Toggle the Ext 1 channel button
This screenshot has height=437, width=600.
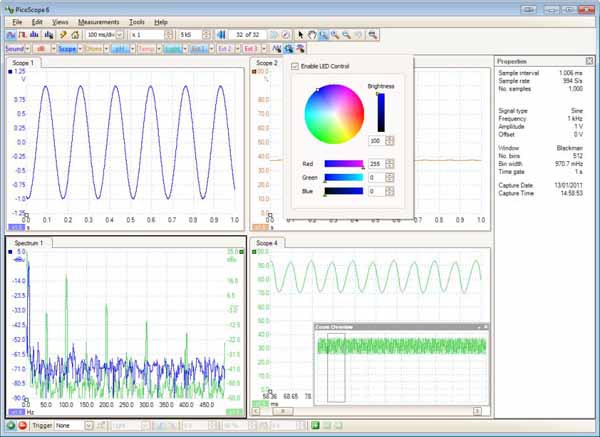(x=199, y=49)
